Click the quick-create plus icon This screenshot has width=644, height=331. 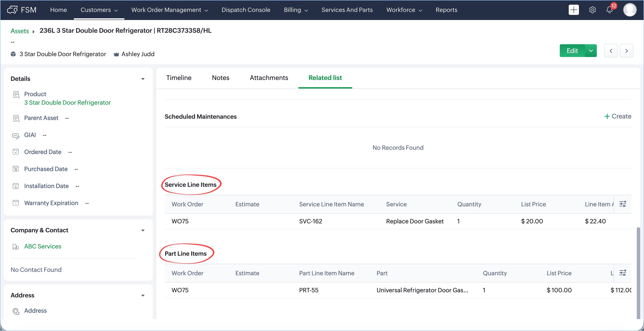click(x=574, y=10)
